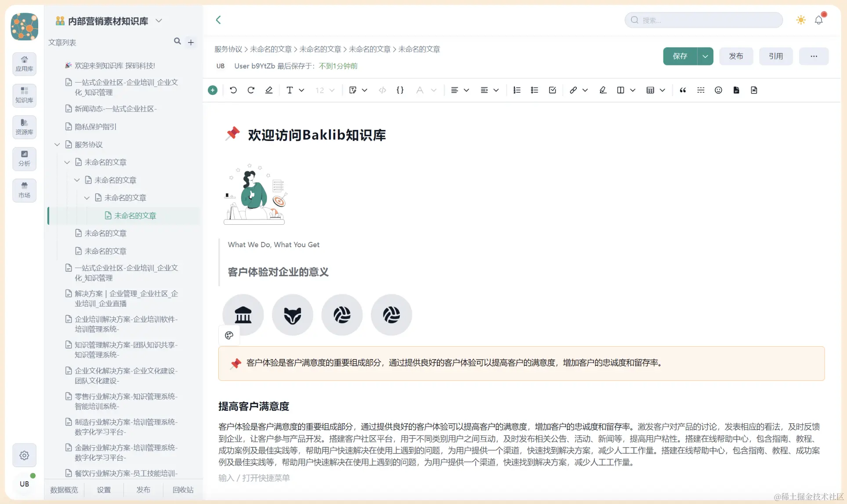Click the ordered list icon

pos(517,90)
